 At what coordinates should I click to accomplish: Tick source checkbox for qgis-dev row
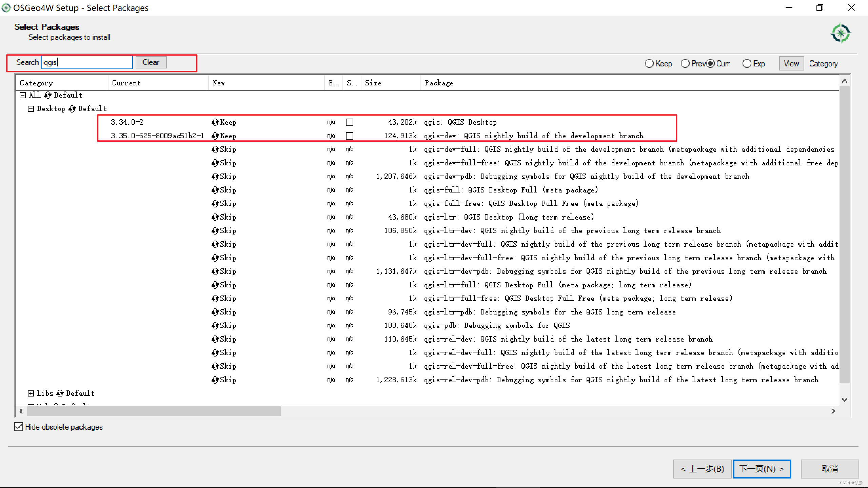coord(350,136)
